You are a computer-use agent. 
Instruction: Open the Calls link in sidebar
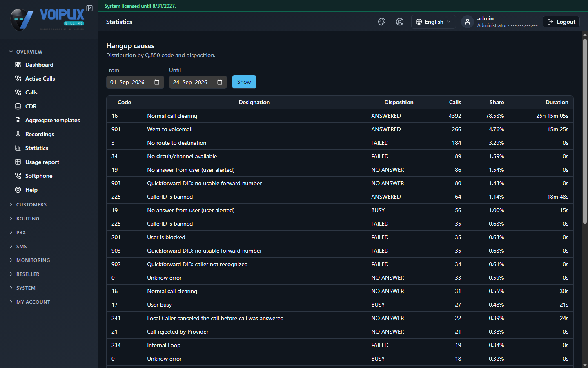click(31, 92)
